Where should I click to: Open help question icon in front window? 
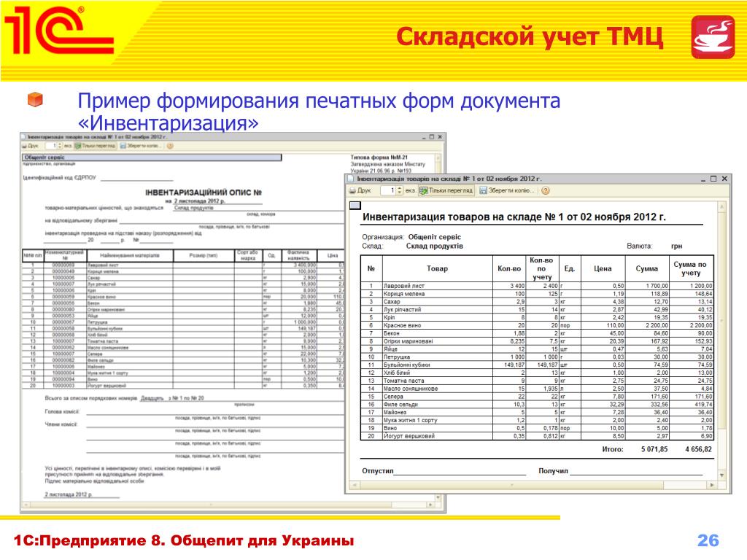[546, 190]
